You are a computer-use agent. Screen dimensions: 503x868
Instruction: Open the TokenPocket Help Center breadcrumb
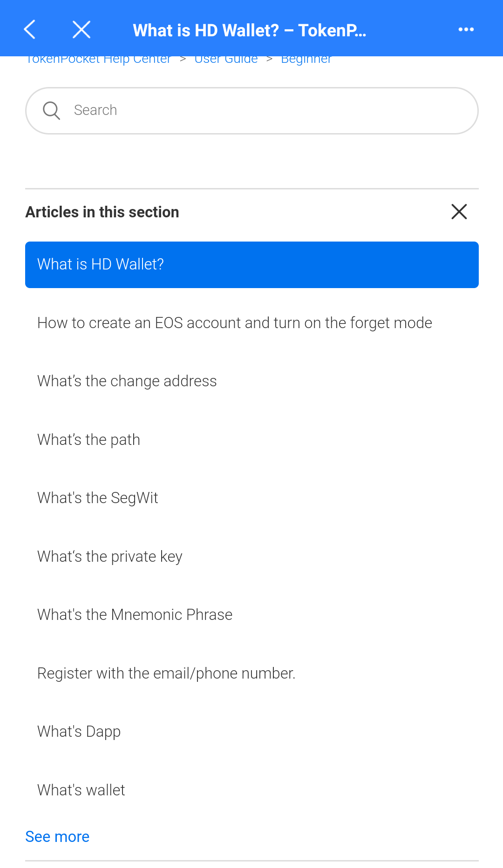[99, 61]
